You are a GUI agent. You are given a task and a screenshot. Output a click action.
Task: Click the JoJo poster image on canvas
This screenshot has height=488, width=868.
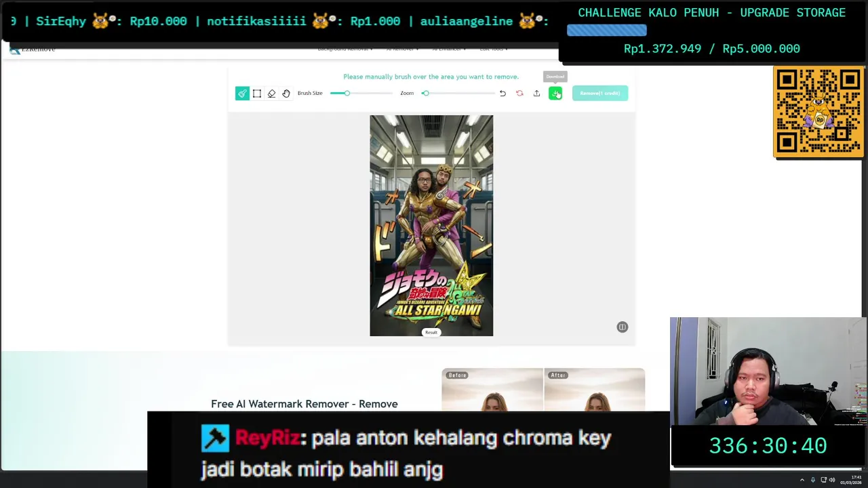(431, 226)
